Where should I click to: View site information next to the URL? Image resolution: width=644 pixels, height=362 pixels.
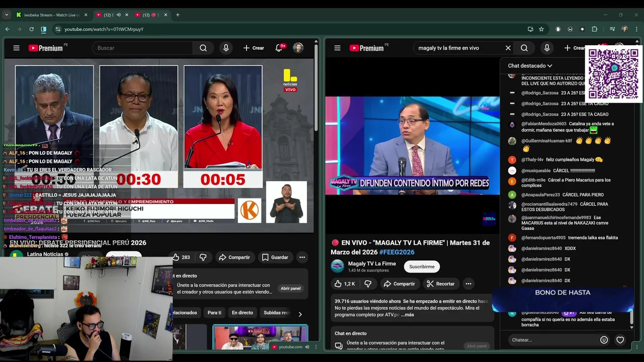(x=57, y=29)
